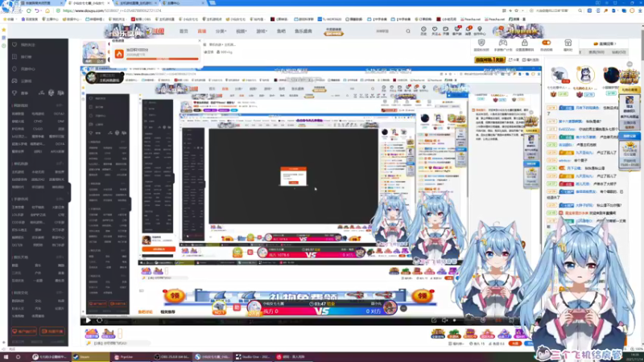This screenshot has height=362, width=644.
Task: Click the orange button under the nav promo text
Action: coord(333,34)
